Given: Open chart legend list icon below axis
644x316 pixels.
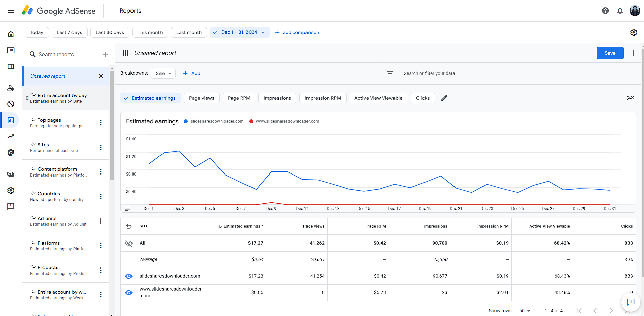Looking at the screenshot, I should [127, 209].
